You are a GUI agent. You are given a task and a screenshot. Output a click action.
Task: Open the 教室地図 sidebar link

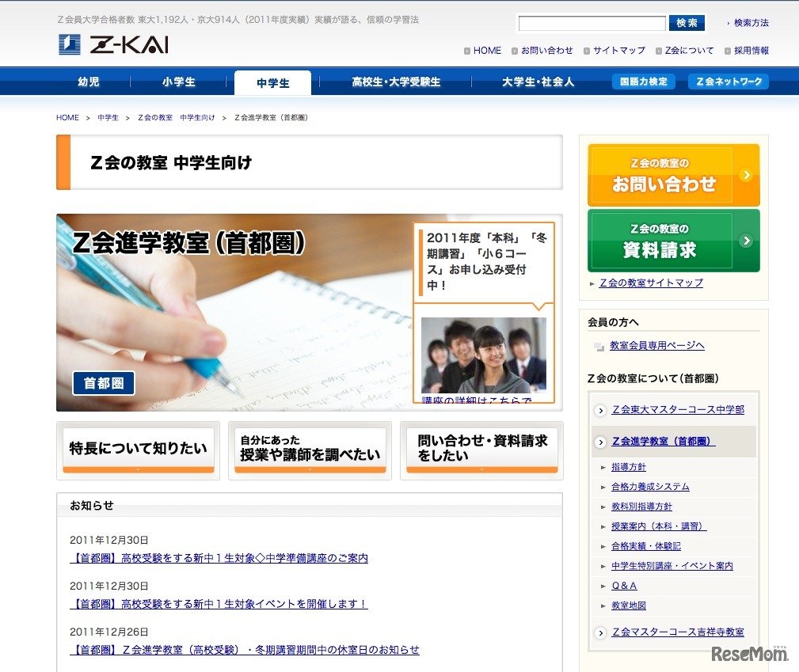tap(628, 606)
